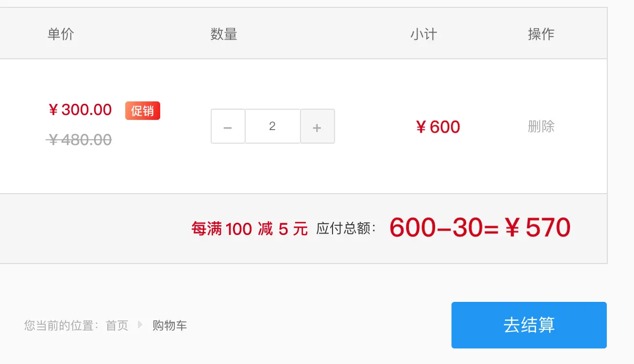The width and height of the screenshot is (634, 364).
Task: Click the ¥300.00 promotional price
Action: coord(80,110)
